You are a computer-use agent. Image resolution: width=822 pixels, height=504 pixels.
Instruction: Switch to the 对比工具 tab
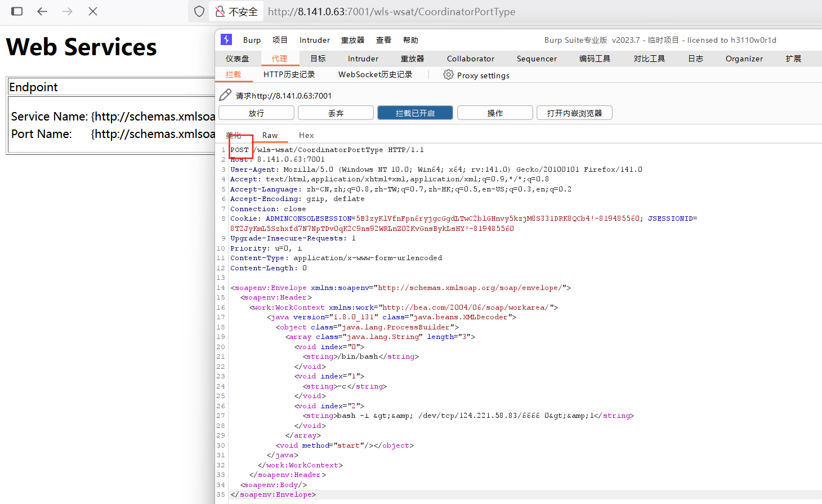pyautogui.click(x=649, y=59)
